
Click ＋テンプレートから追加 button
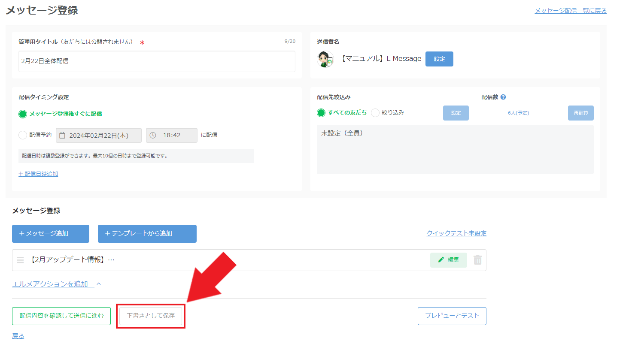point(147,234)
